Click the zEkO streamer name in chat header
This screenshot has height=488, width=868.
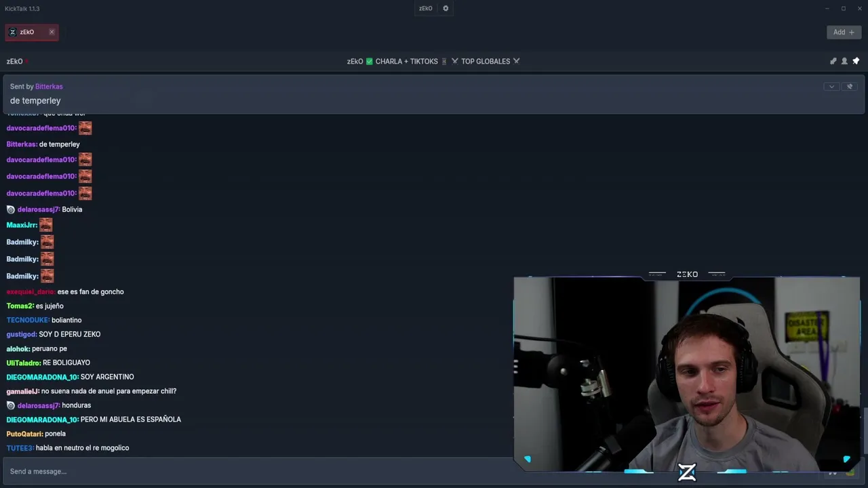pyautogui.click(x=15, y=61)
